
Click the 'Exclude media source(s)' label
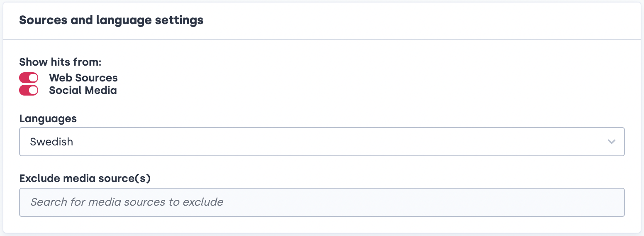85,179
